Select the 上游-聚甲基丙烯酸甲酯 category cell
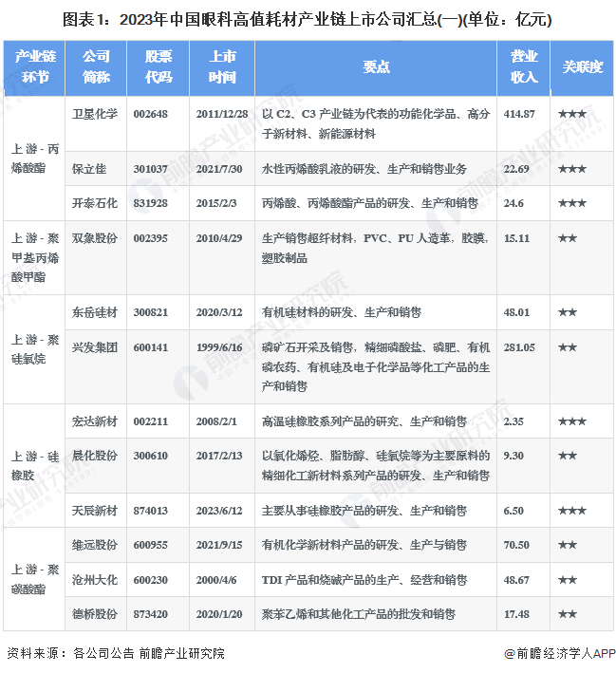This screenshot has width=616, height=673. 35,257
